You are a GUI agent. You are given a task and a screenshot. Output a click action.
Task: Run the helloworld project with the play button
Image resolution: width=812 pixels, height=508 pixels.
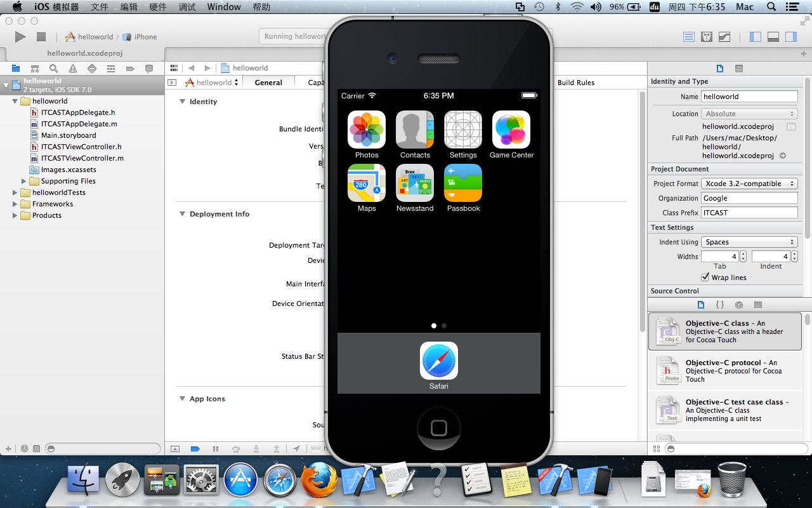[x=20, y=37]
